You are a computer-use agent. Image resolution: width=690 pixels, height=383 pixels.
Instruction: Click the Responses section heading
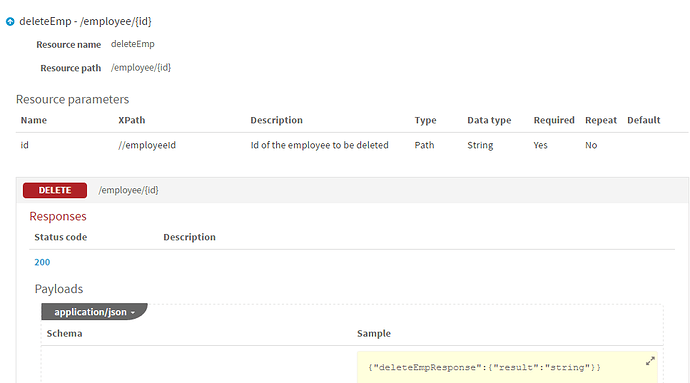[x=58, y=216]
